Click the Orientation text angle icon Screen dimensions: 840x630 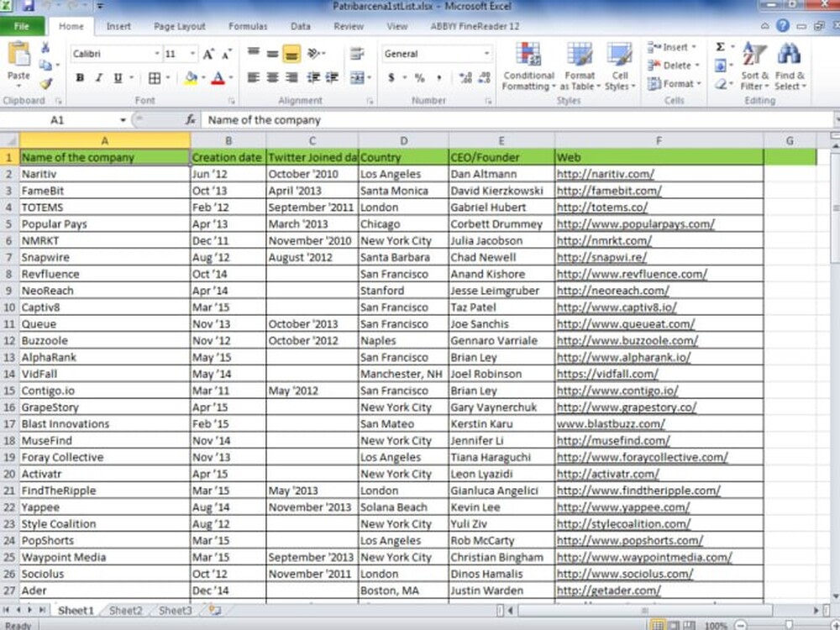(314, 54)
